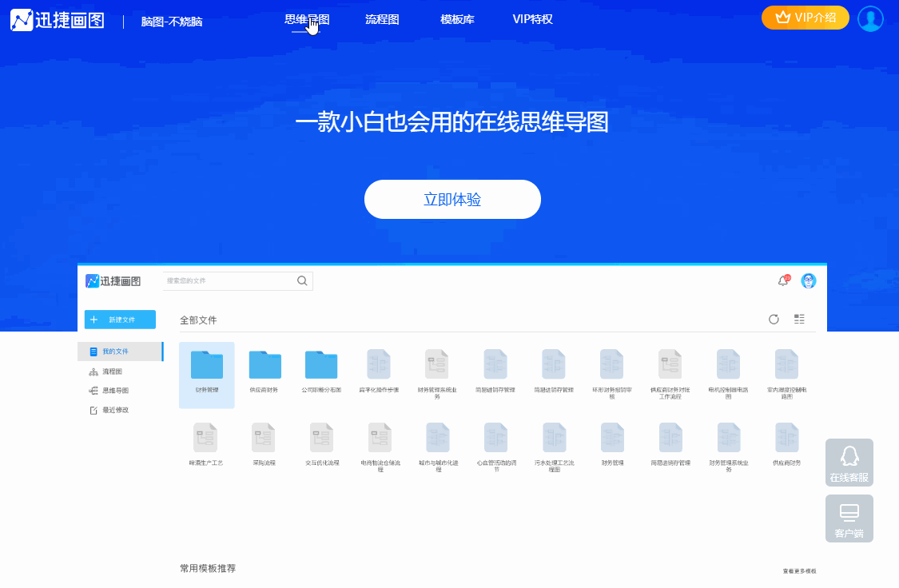Click the 新建文件 button
Viewport: 899px width, 588px height.
pyautogui.click(x=120, y=319)
